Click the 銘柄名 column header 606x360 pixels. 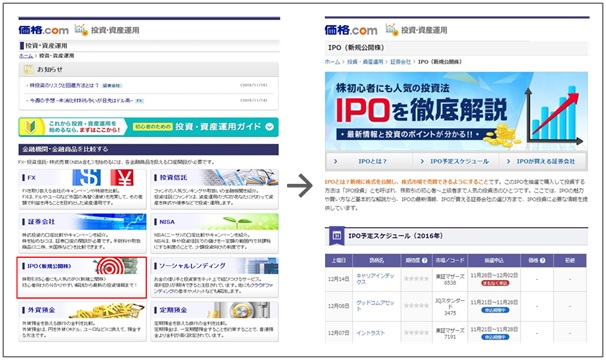point(376,261)
